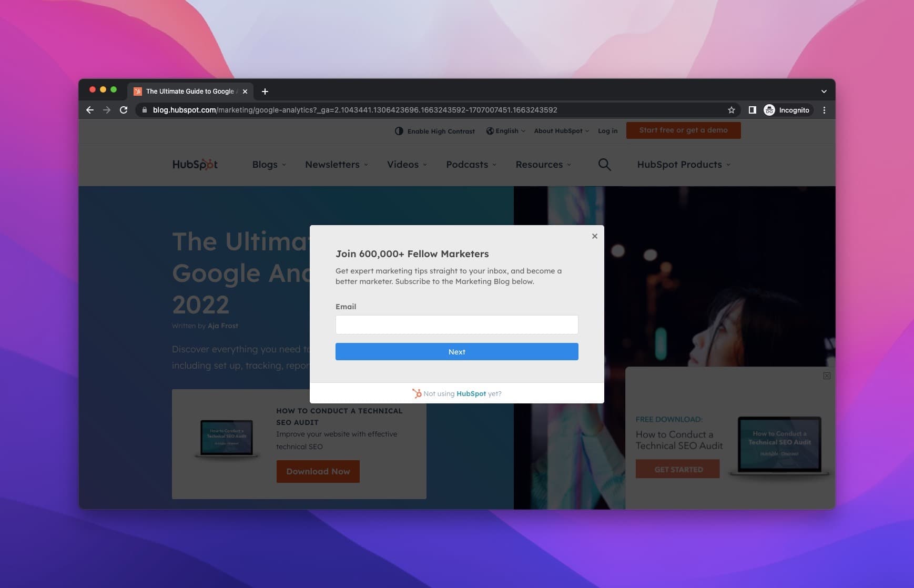This screenshot has height=588, width=914.
Task: Click Start free or get a demo
Action: click(x=684, y=130)
